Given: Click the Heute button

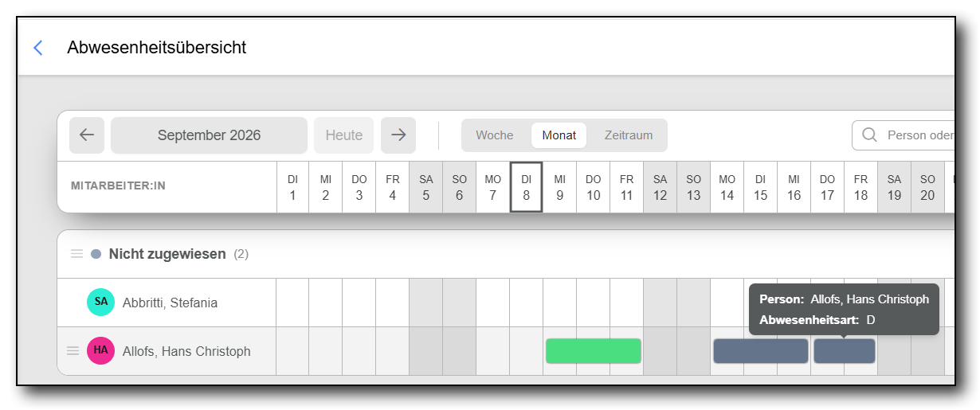Looking at the screenshot, I should pyautogui.click(x=344, y=135).
